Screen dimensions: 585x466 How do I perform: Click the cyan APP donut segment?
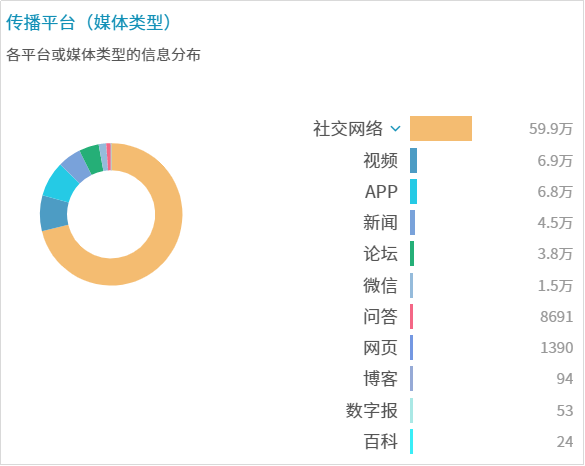pos(60,184)
